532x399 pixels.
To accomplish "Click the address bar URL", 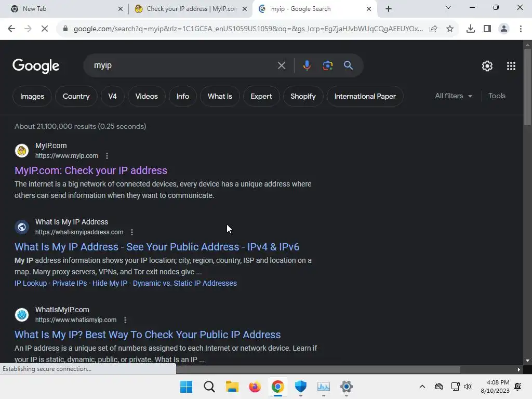I will click(x=248, y=29).
